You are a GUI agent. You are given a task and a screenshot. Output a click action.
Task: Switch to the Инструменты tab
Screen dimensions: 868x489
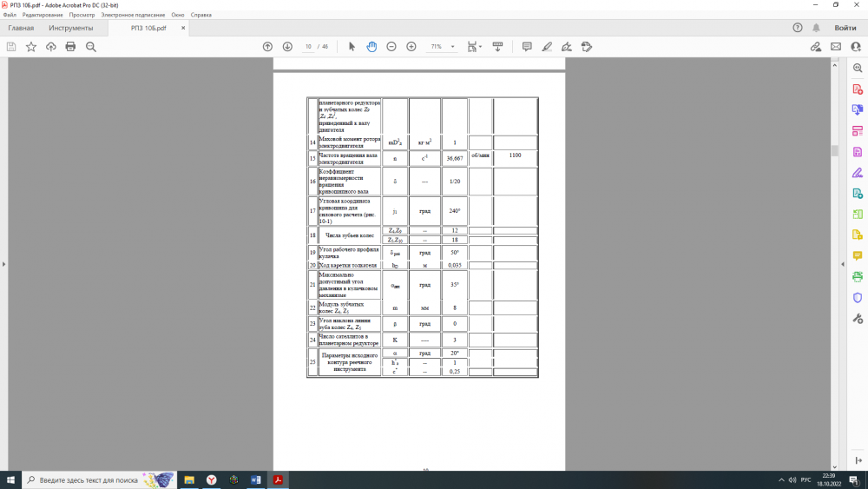(x=71, y=29)
